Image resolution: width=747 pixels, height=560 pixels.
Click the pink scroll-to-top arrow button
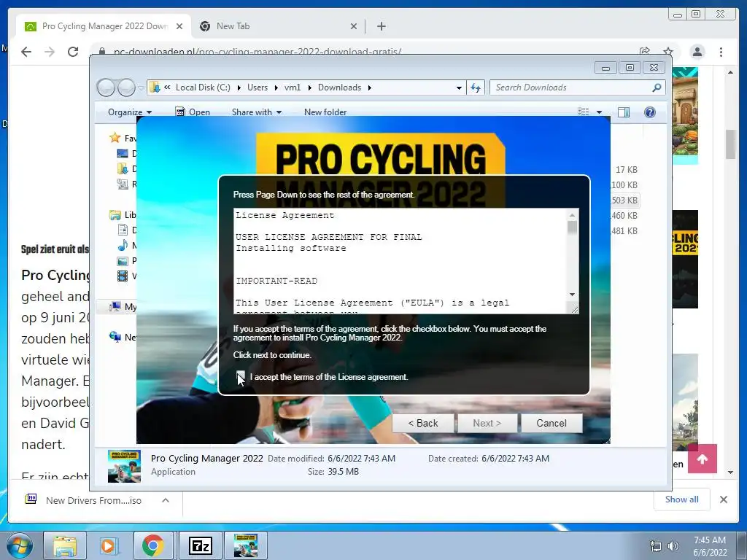click(x=703, y=459)
